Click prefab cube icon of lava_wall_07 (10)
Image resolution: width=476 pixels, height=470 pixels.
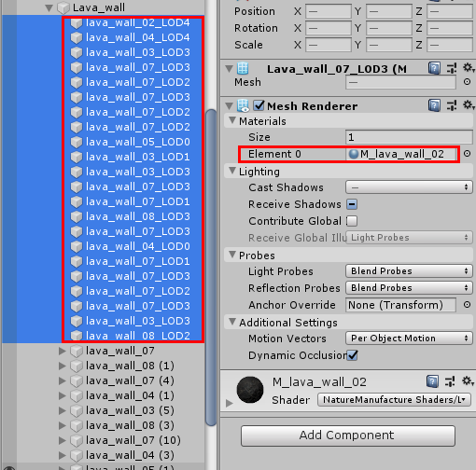tap(77, 441)
